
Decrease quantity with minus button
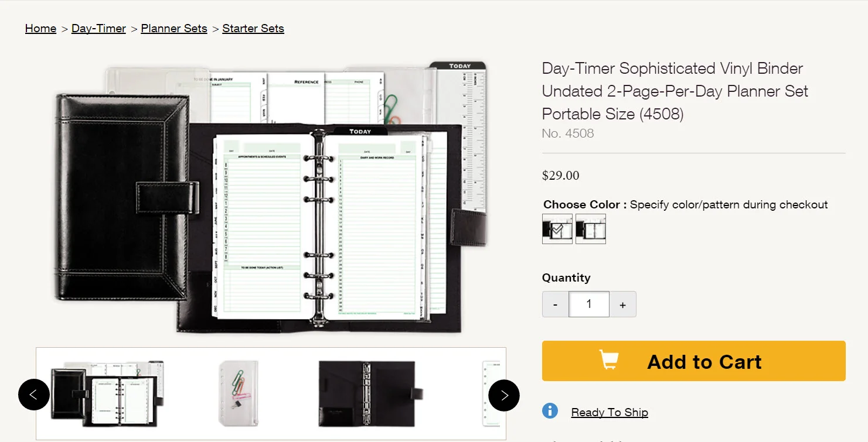[x=556, y=304]
